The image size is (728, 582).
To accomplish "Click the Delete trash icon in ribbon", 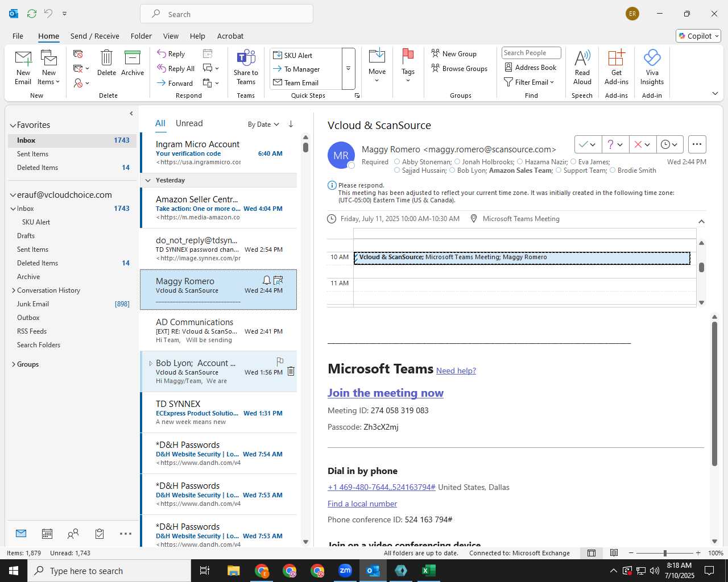I will (106, 63).
